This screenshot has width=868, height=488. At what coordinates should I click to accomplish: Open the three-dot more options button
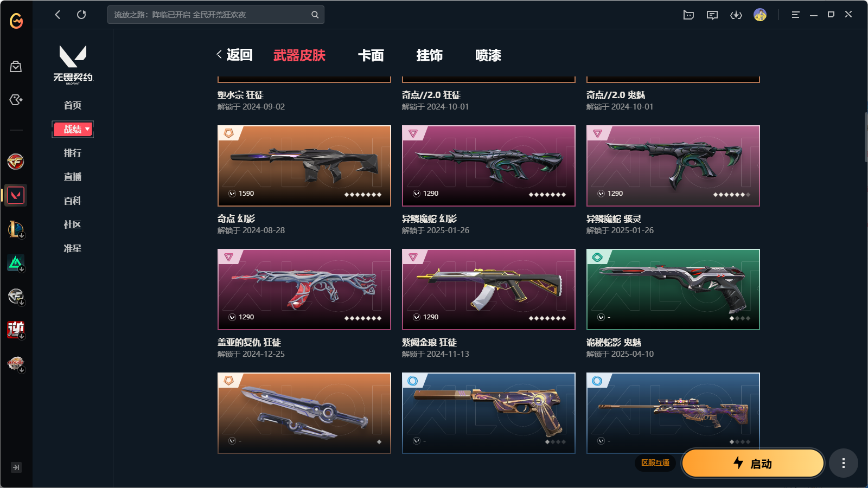[844, 463]
